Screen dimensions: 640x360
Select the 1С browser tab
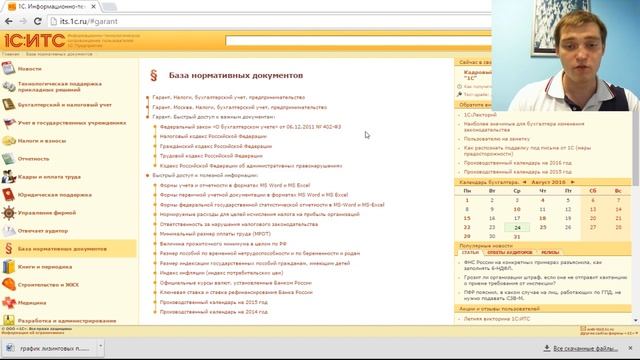point(51,7)
